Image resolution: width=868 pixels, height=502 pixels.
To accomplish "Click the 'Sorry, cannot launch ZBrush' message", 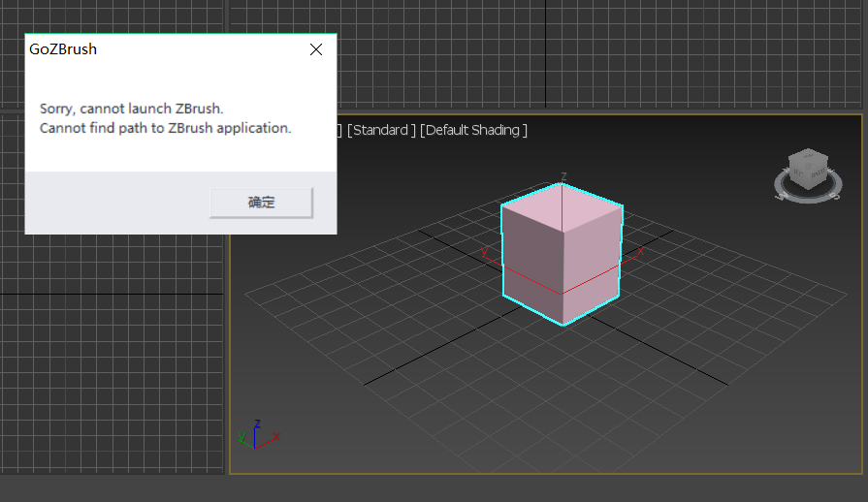I will coord(131,109).
